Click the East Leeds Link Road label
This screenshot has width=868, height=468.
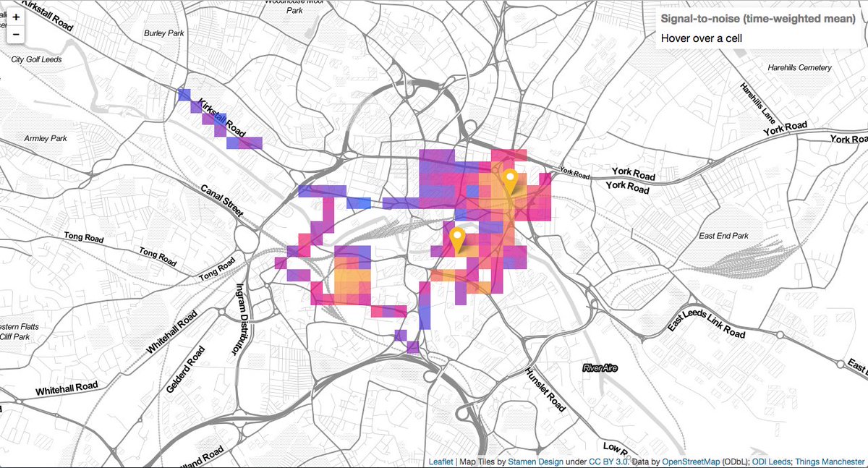pyautogui.click(x=706, y=318)
